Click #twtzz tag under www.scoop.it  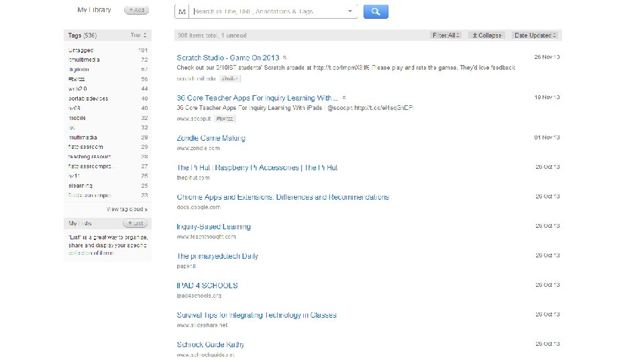225,119
